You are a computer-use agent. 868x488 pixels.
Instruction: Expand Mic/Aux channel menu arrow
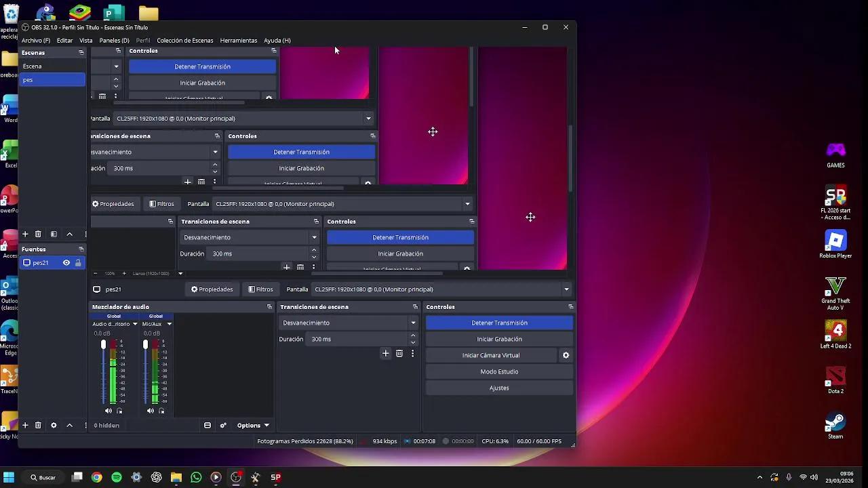pyautogui.click(x=169, y=324)
